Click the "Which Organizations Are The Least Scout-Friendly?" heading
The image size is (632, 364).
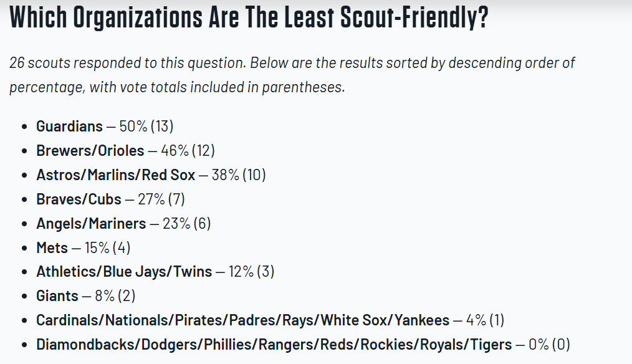tap(249, 18)
